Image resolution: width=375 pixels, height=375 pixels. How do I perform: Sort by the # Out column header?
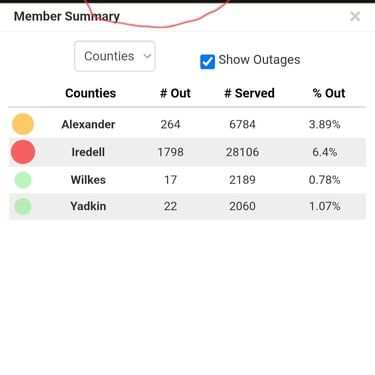(175, 93)
